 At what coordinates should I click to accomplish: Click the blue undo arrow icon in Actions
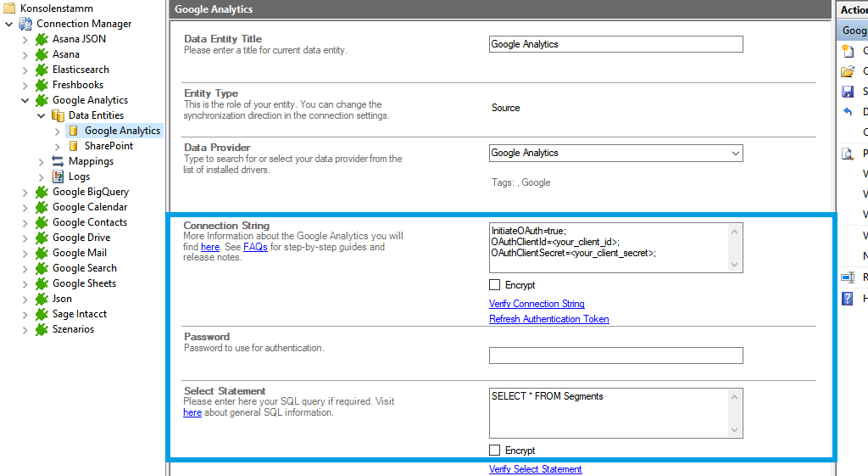(x=847, y=112)
